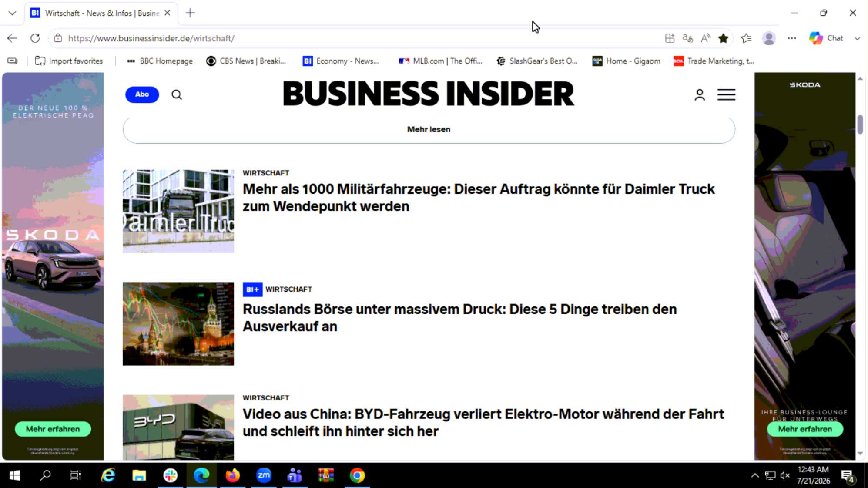The height and width of the screenshot is (488, 868).
Task: Open the Daimler Truck Militärfahrzeuge article headline
Action: (x=479, y=198)
